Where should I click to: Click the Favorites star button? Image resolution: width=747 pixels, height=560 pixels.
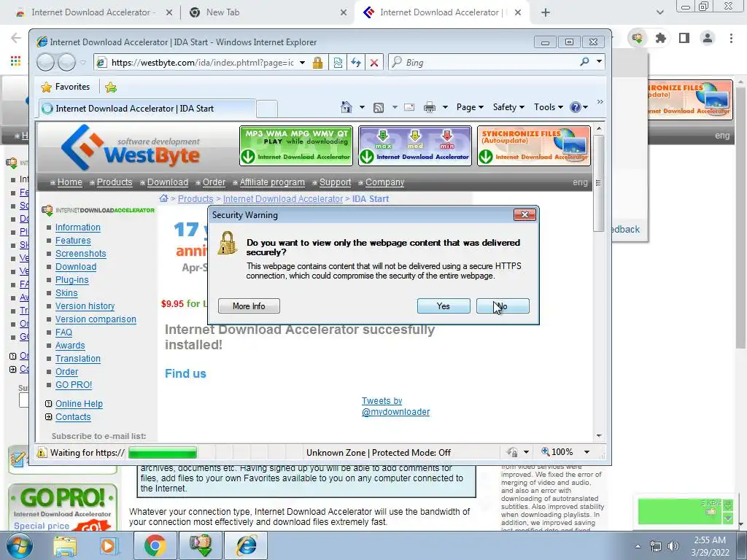click(x=66, y=87)
